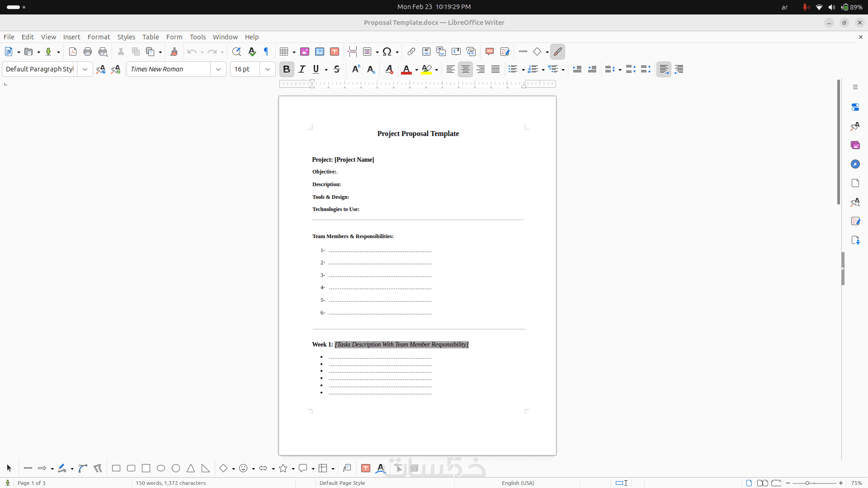This screenshot has height=488, width=868.
Task: Expand the paragraph style dropdown
Action: point(85,69)
